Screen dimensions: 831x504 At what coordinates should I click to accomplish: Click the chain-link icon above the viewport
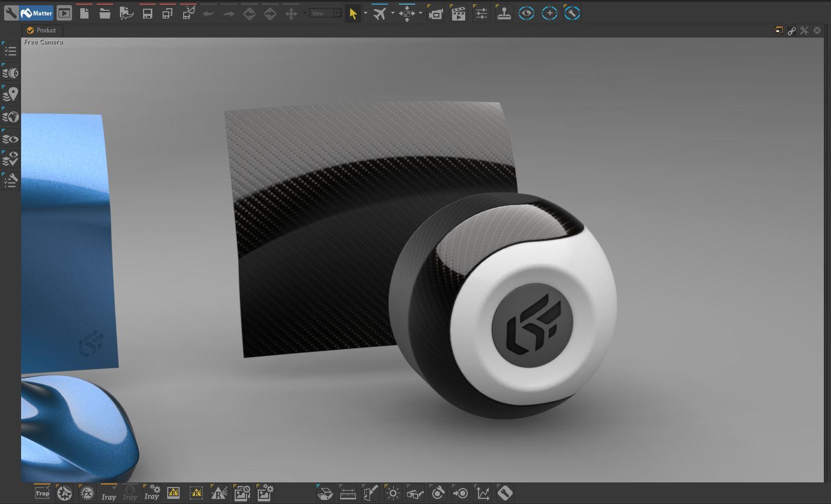(x=791, y=31)
